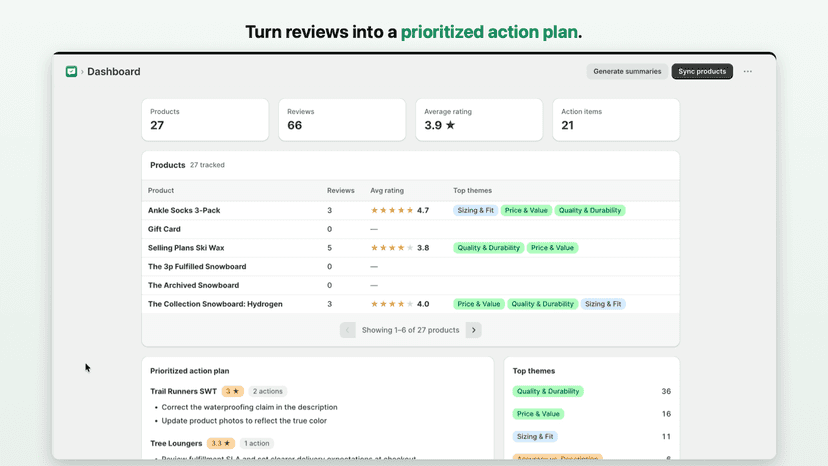This screenshot has width=828, height=466.
Task: Click the '27 tracked' label
Action: [207, 165]
